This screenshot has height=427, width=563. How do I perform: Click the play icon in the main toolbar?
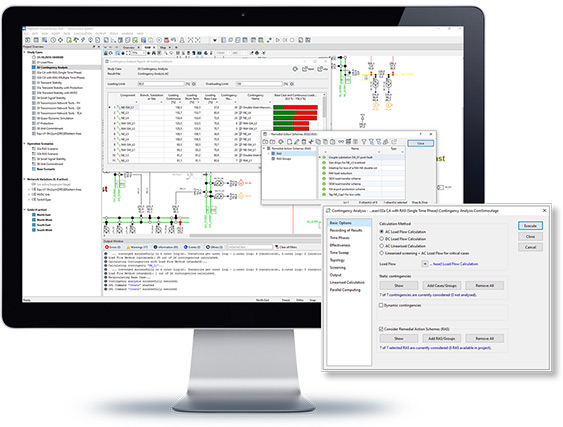278,40
